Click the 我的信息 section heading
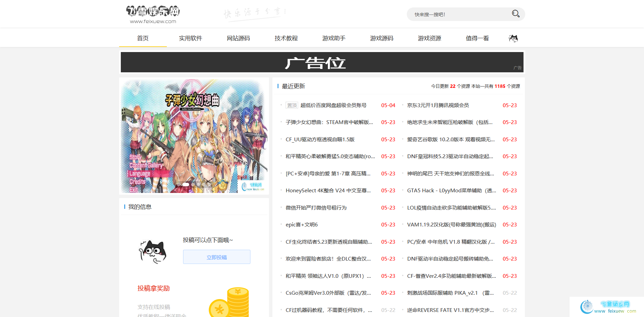This screenshot has height=317, width=644. (140, 207)
